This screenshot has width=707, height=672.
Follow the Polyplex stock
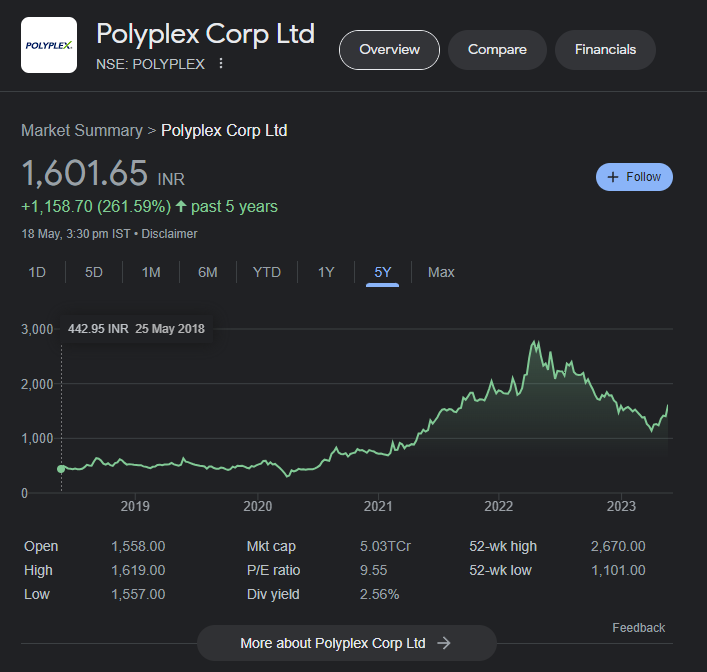634,177
